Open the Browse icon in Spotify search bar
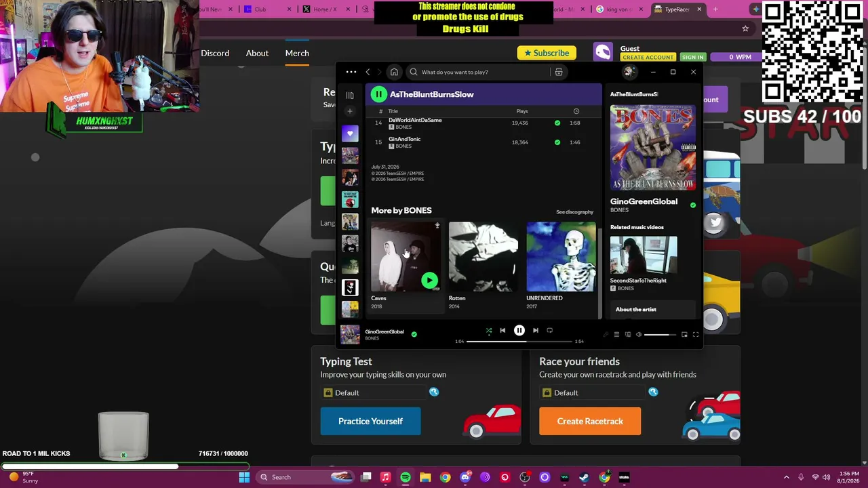The height and width of the screenshot is (488, 868). click(559, 72)
